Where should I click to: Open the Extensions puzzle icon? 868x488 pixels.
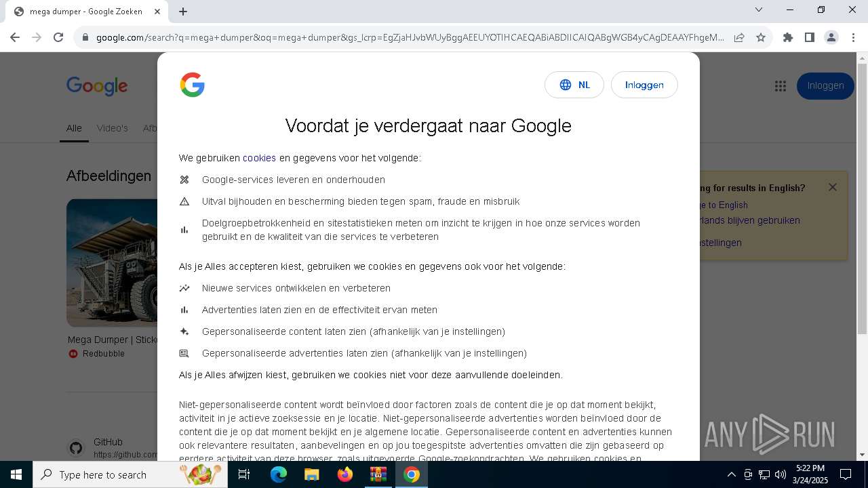point(788,37)
